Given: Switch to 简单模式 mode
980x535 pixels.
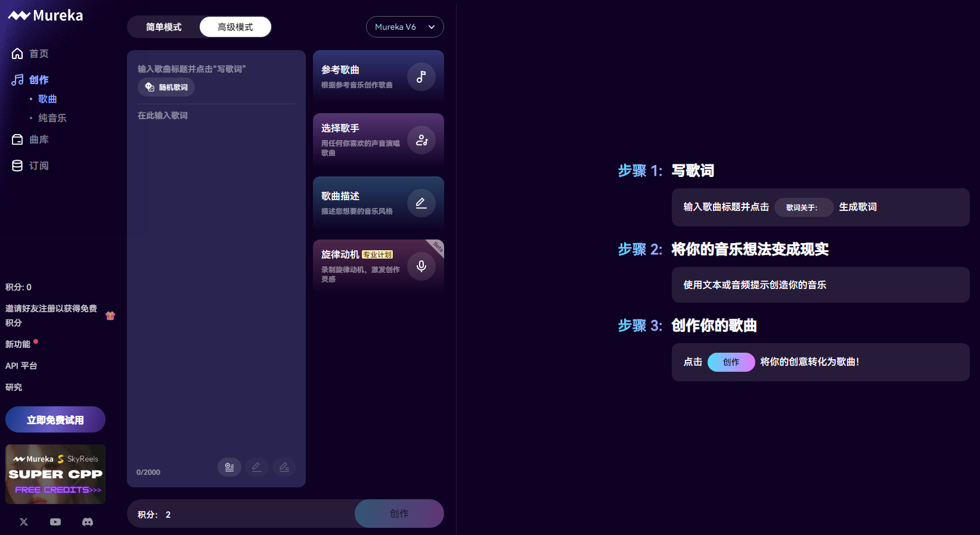Looking at the screenshot, I should (164, 27).
